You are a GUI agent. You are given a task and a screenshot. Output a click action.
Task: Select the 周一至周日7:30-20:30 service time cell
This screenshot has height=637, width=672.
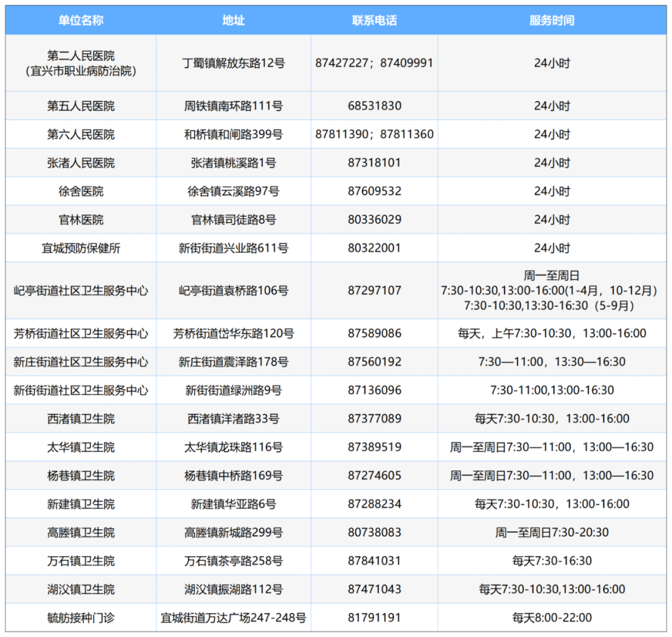pos(552,532)
